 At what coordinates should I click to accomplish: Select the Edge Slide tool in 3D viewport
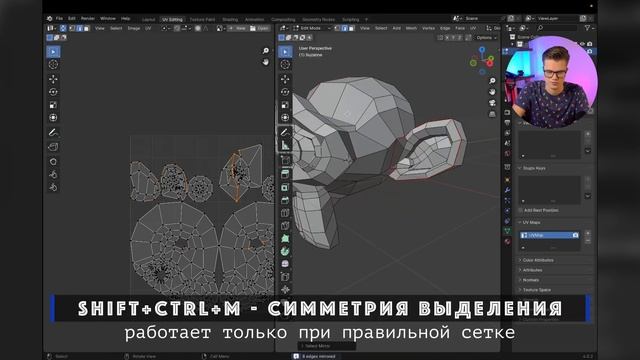pos(285,277)
